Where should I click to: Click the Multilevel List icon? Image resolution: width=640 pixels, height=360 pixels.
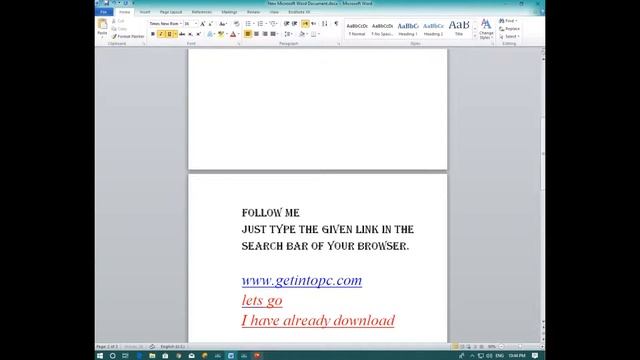point(273,24)
